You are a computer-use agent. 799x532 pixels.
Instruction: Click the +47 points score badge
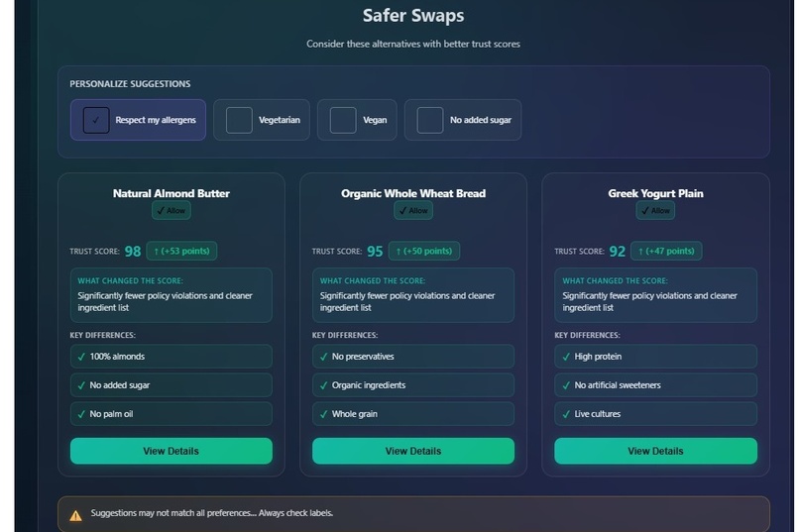(x=666, y=251)
